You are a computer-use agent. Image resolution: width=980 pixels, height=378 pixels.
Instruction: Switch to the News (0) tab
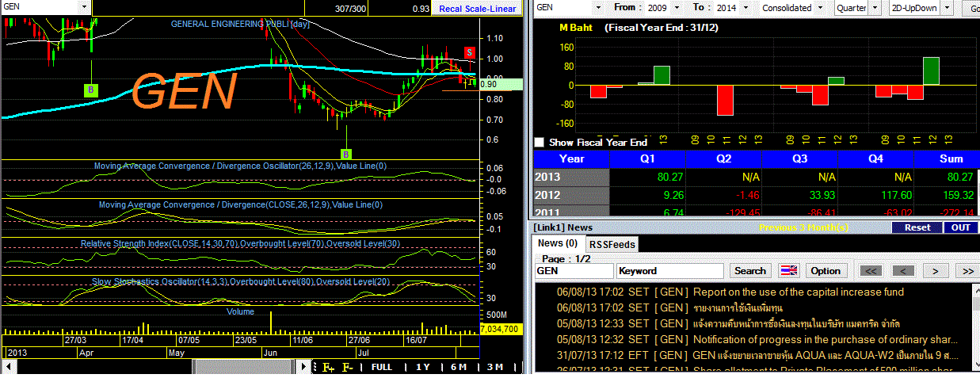click(x=558, y=243)
